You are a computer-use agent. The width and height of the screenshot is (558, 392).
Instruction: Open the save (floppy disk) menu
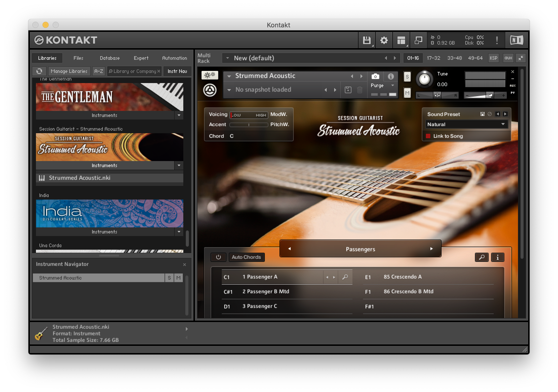pyautogui.click(x=367, y=40)
